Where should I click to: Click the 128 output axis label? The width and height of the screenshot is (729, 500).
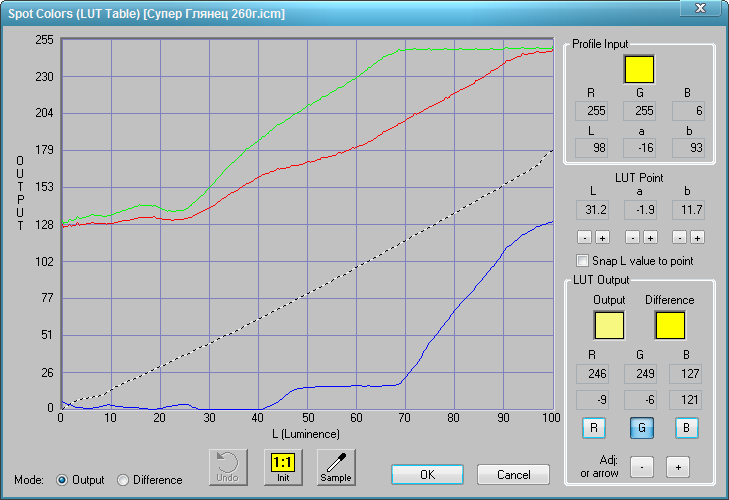point(44,225)
